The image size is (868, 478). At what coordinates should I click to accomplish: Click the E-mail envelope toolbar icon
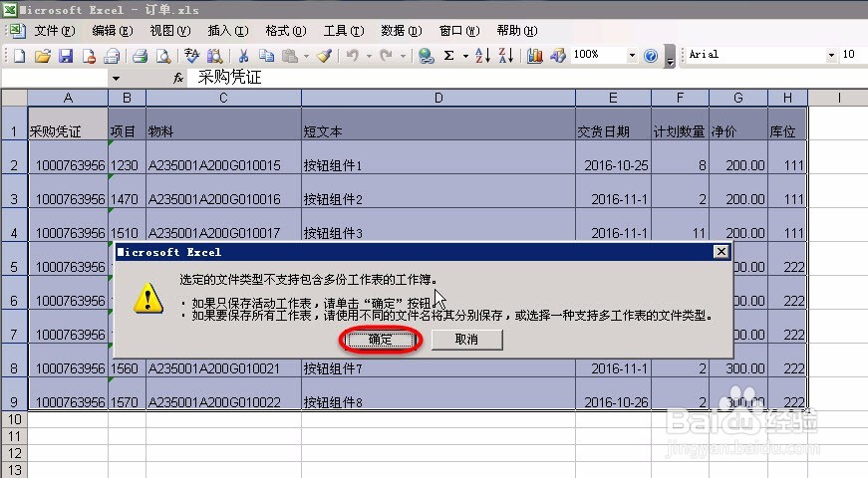coord(113,56)
